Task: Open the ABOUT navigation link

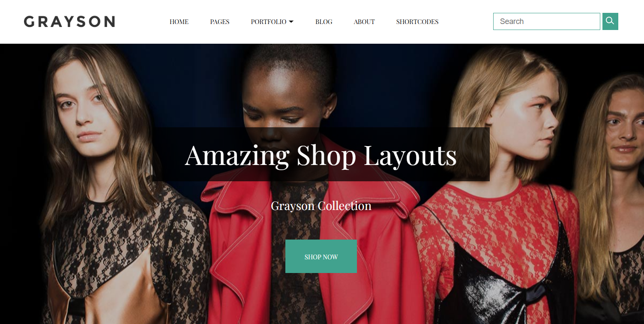Action: (x=364, y=22)
